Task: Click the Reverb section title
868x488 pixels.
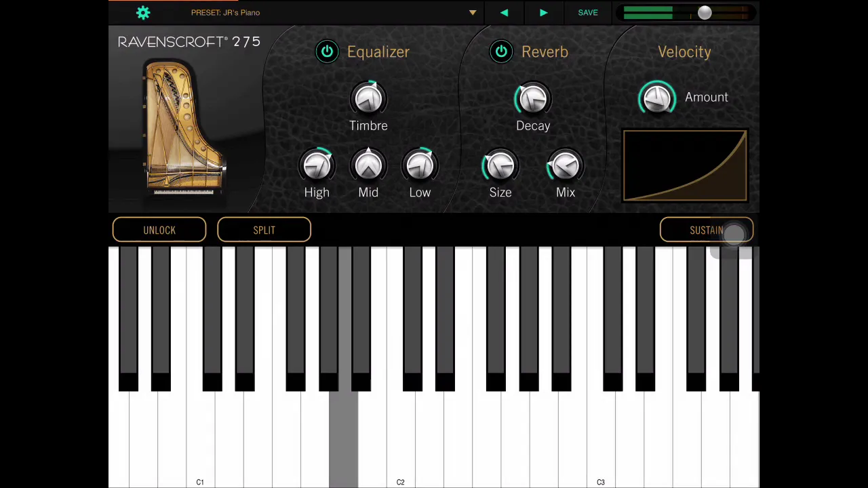Action: click(545, 52)
